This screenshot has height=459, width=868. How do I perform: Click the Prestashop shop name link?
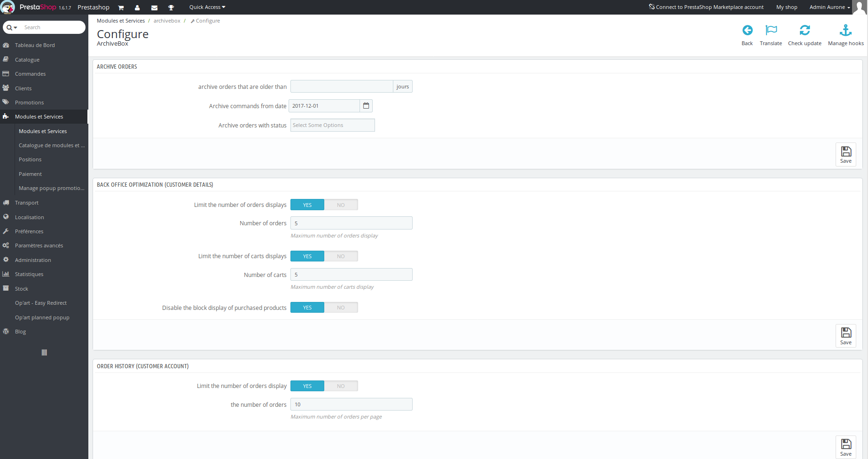coord(94,7)
